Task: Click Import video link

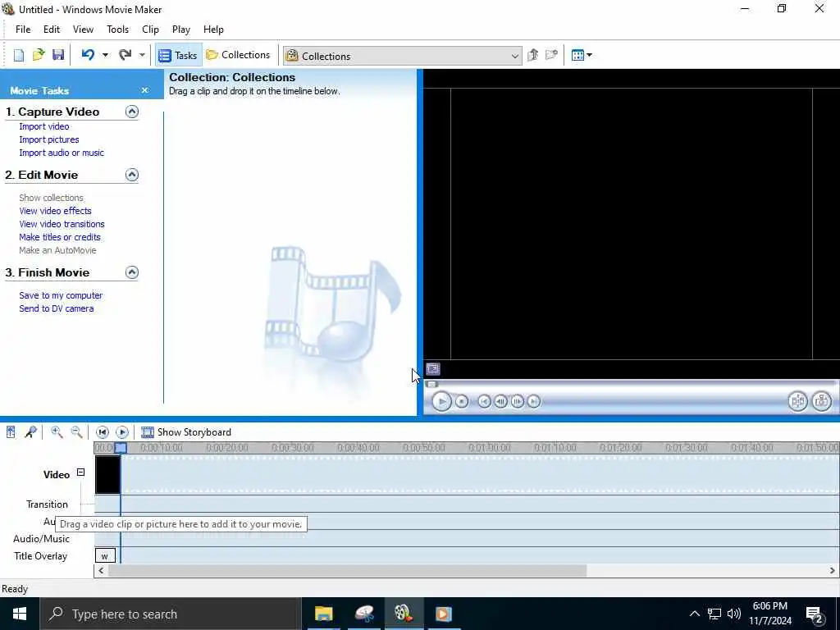Action: coord(44,126)
